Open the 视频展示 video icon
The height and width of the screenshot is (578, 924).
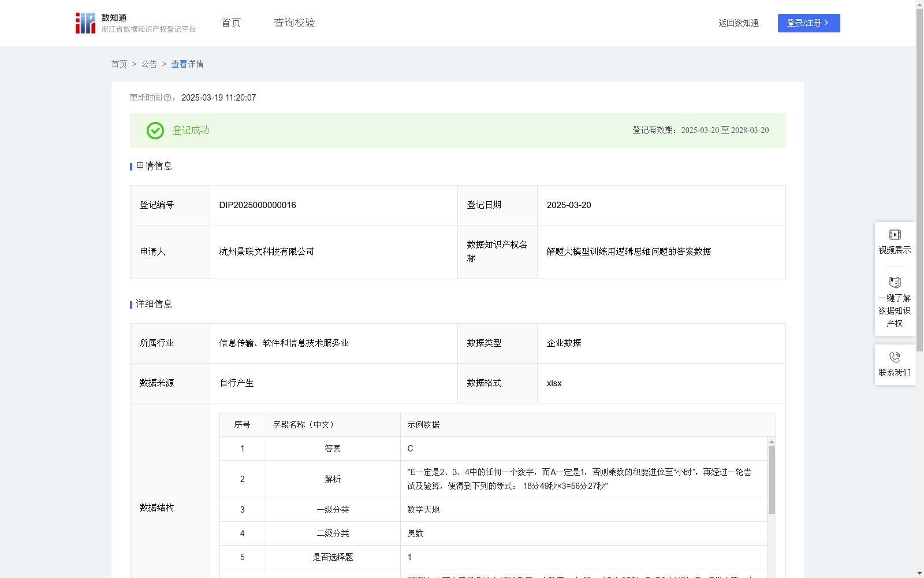895,235
